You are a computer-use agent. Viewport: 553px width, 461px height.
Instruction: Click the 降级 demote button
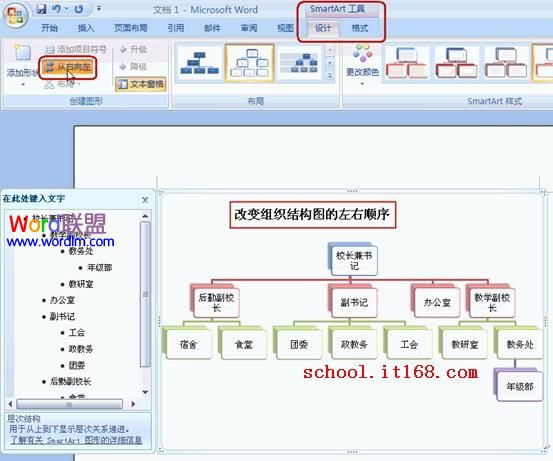[133, 66]
